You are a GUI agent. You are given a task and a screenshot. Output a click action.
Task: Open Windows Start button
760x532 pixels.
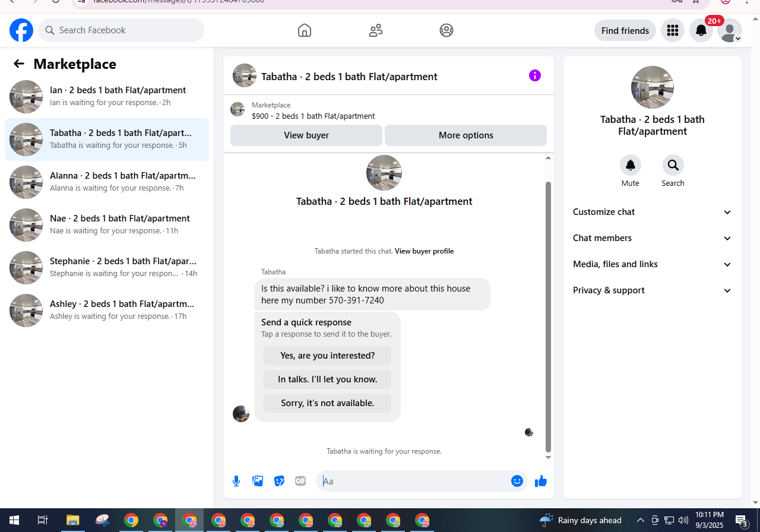click(13, 521)
